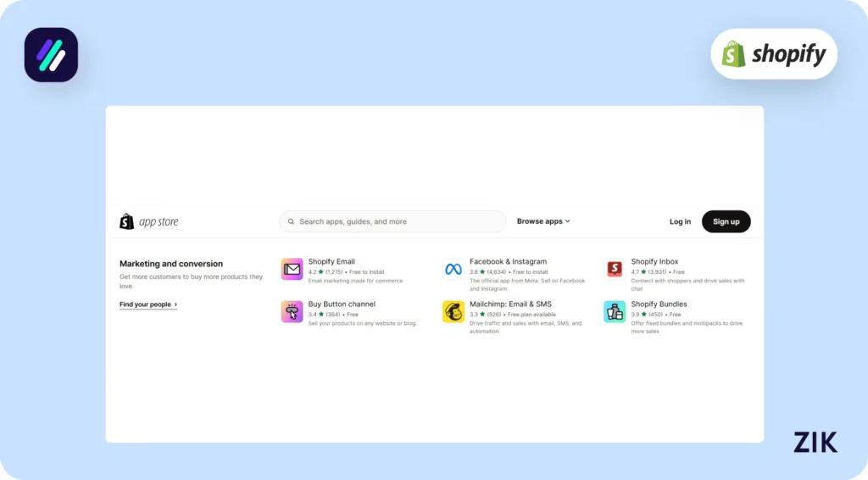Expand the Browse apps dropdown

540,221
